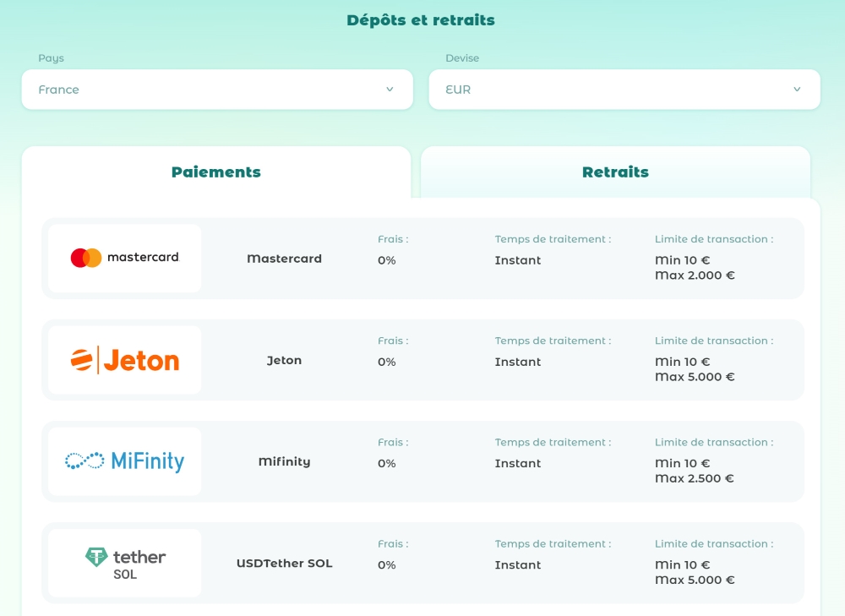Open the Pays country dropdown
This screenshot has height=616, width=845.
pyautogui.click(x=216, y=90)
